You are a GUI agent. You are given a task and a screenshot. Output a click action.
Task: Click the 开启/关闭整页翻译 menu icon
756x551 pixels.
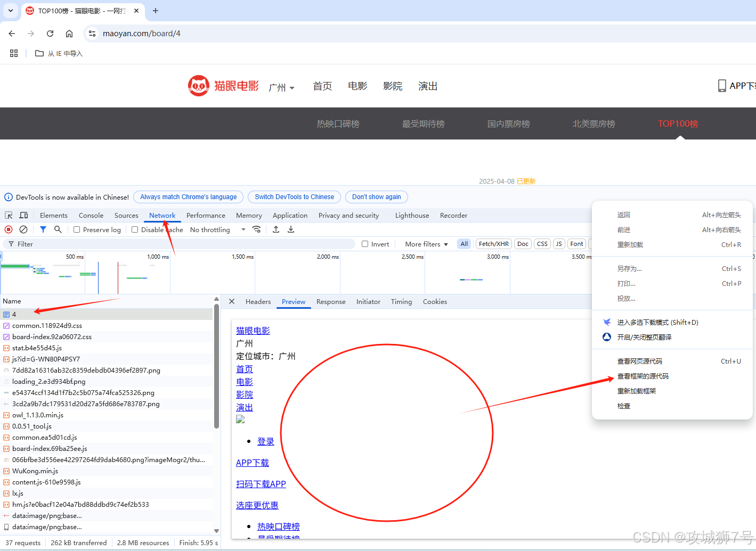tap(607, 337)
